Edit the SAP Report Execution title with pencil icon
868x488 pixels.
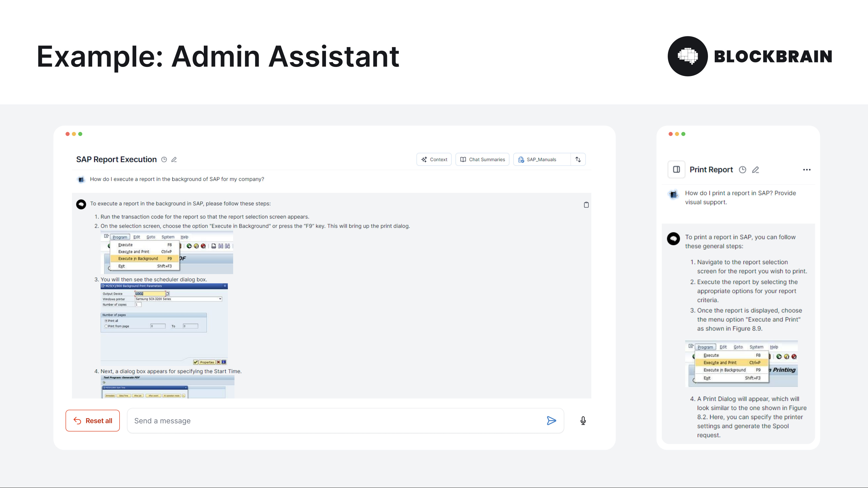174,160
